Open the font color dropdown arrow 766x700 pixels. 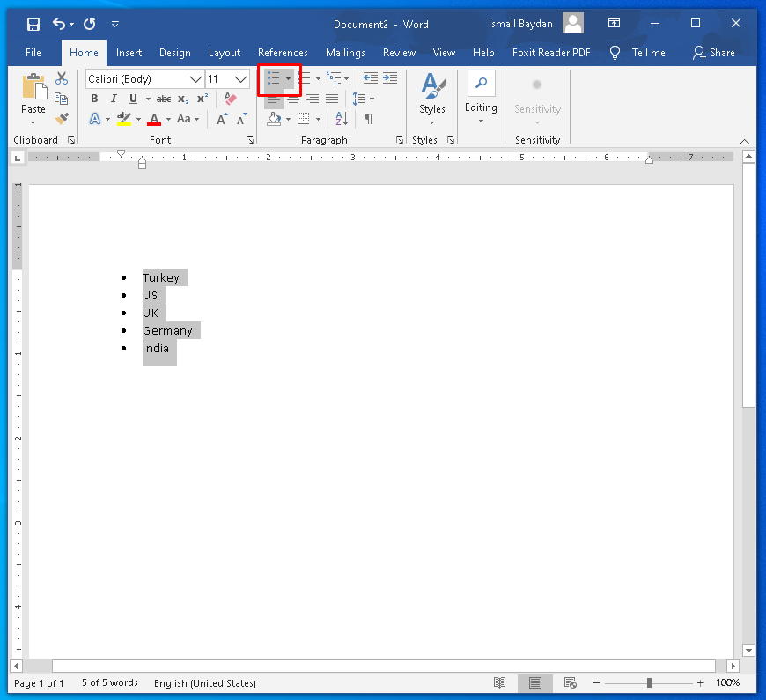[168, 119]
